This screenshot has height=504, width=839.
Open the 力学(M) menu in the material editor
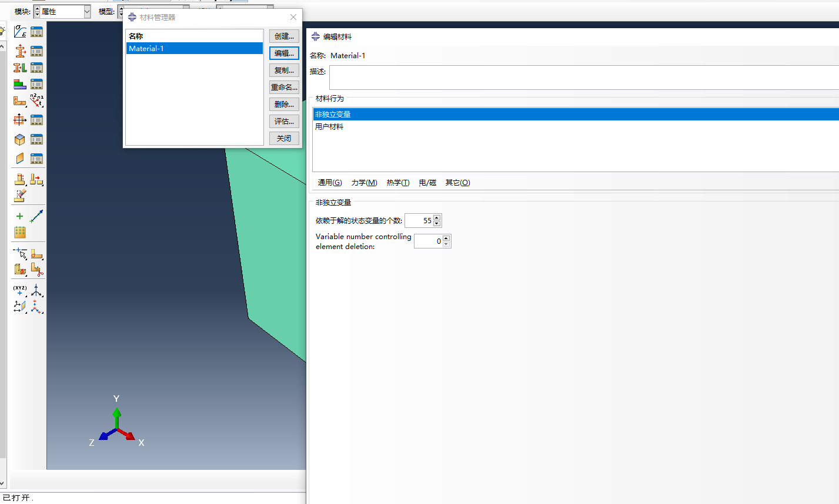point(364,183)
